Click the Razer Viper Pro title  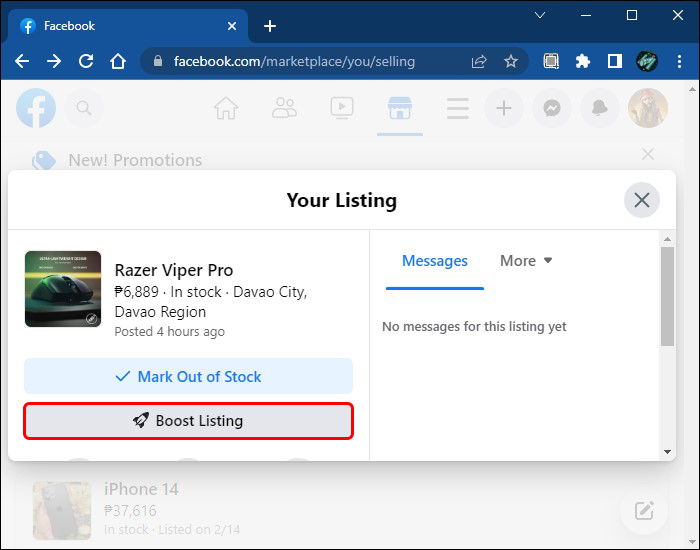tap(174, 270)
